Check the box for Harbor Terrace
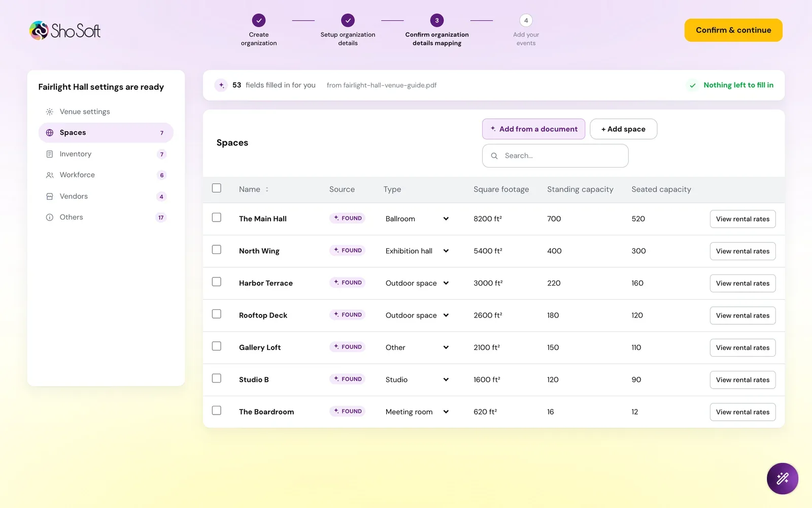Image resolution: width=812 pixels, height=508 pixels. [217, 282]
